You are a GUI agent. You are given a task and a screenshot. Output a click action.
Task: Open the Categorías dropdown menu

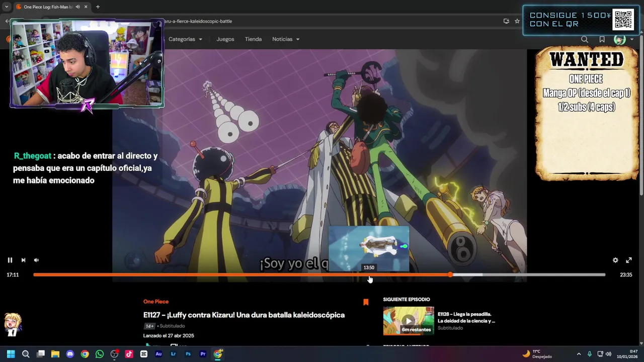click(185, 39)
